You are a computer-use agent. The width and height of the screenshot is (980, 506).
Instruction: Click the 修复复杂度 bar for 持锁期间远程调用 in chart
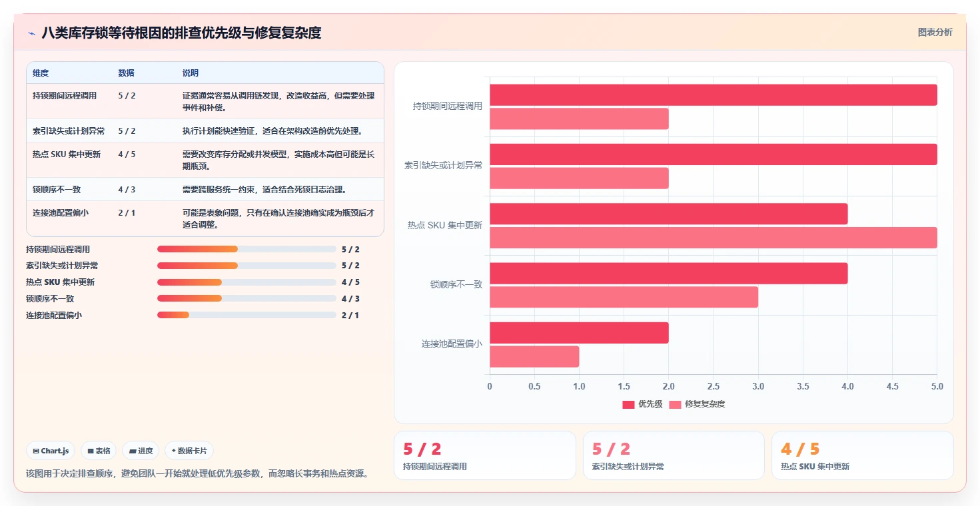pos(579,119)
